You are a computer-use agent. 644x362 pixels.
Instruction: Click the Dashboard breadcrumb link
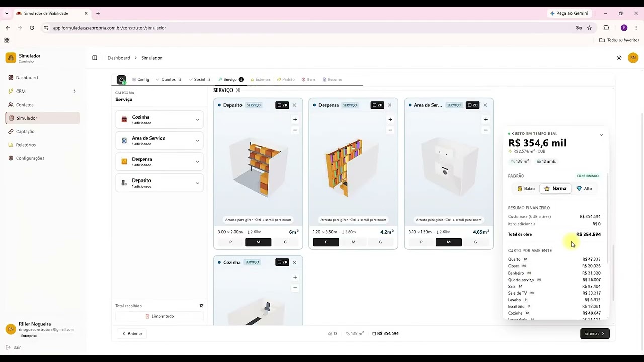click(119, 58)
